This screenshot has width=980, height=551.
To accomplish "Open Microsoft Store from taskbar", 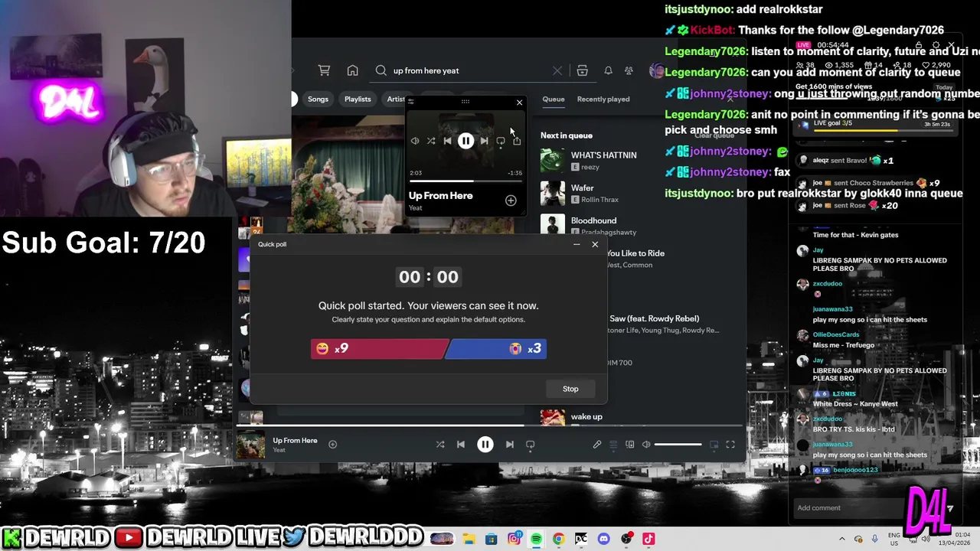I will [491, 539].
